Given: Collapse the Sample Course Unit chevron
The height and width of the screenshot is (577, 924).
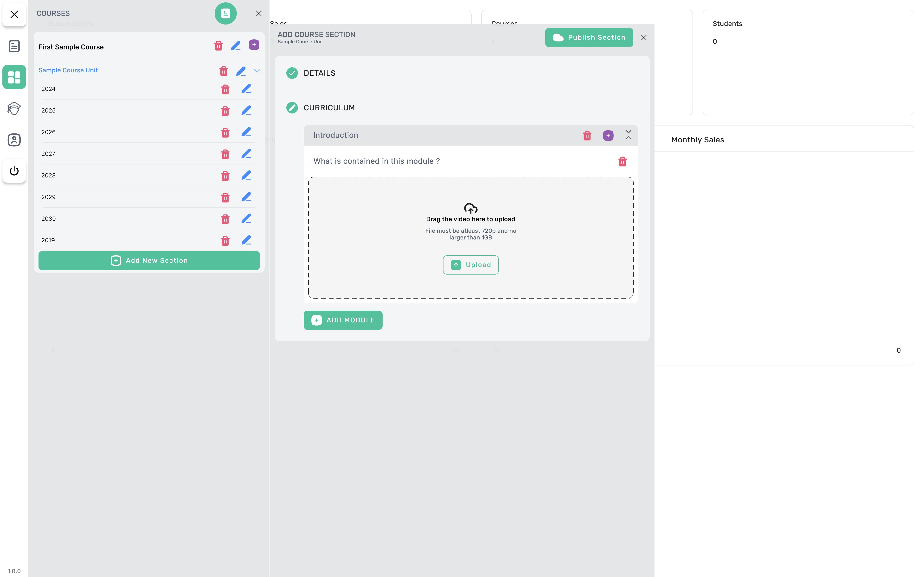Looking at the screenshot, I should tap(257, 71).
